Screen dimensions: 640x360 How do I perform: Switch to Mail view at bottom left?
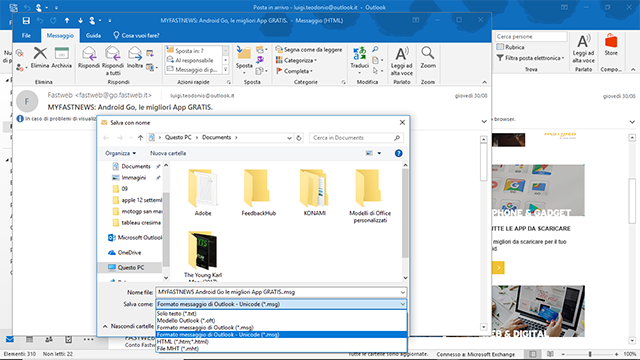click(10, 339)
